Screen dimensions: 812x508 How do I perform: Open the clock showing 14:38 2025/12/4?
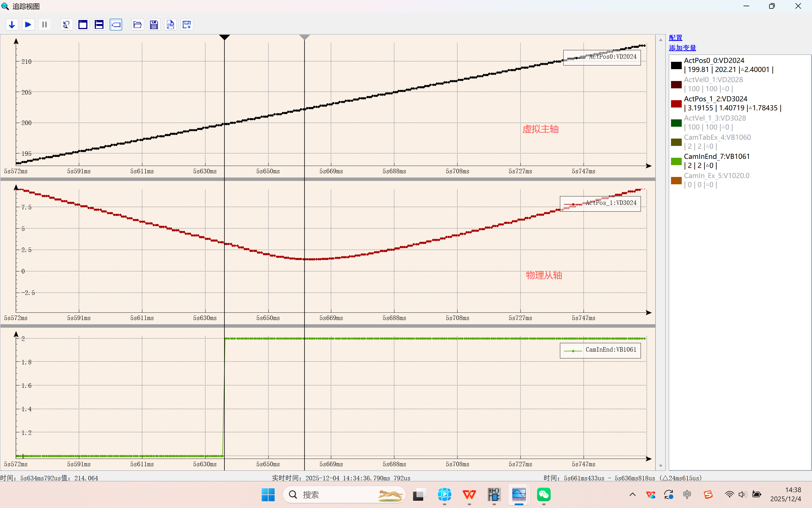pyautogui.click(x=786, y=494)
